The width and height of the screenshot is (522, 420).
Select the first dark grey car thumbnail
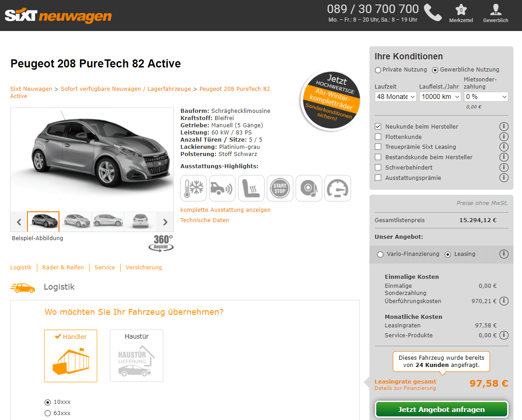point(43,221)
